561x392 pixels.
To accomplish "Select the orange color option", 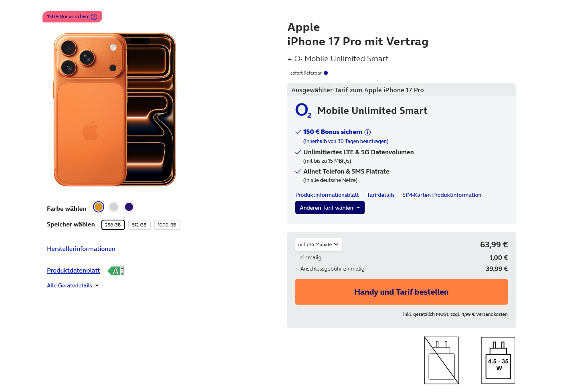I will point(99,207).
